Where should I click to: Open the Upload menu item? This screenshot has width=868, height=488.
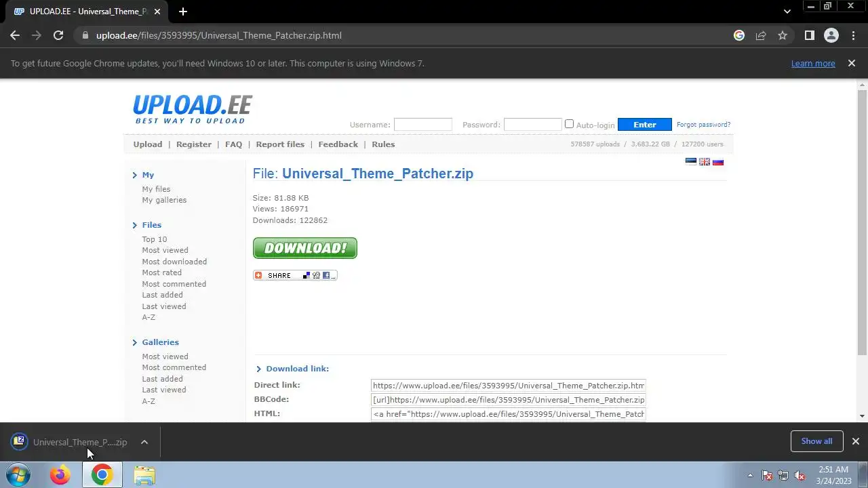(x=147, y=144)
